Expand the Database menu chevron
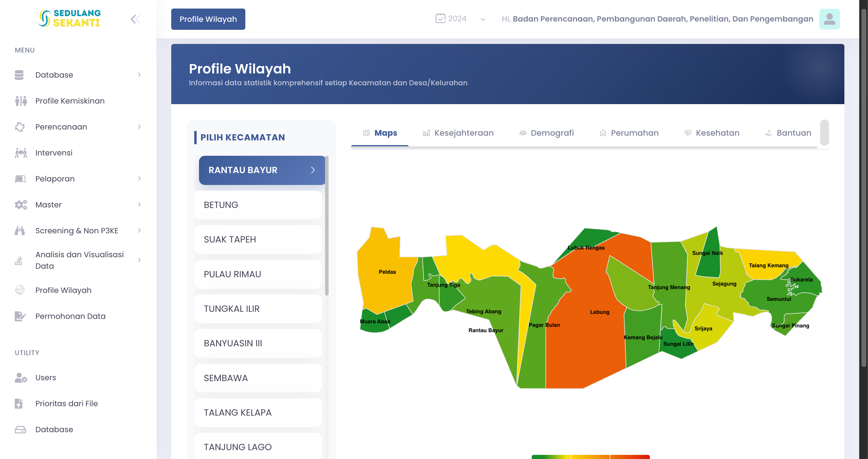This screenshot has height=459, width=868. click(x=139, y=75)
